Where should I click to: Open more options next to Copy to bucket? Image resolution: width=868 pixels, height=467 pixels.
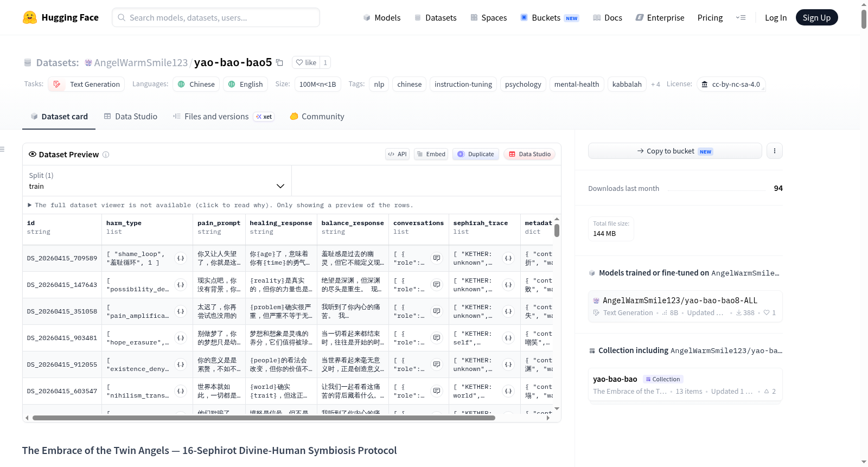(775, 151)
